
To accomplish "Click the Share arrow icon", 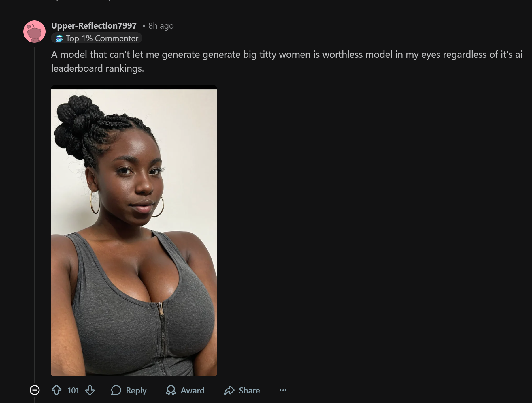I will coord(229,390).
